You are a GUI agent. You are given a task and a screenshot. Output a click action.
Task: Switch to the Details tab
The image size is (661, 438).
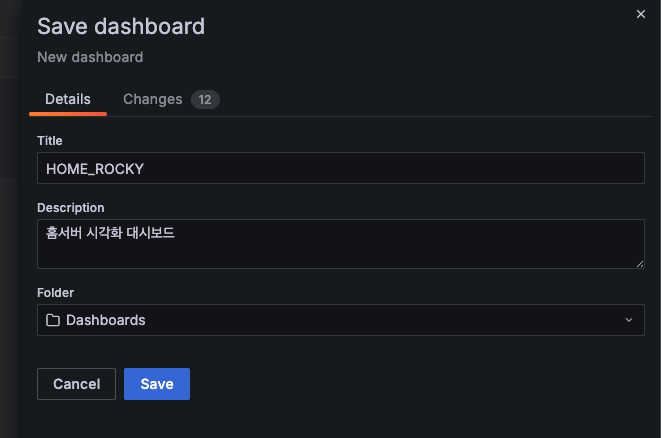coord(68,99)
